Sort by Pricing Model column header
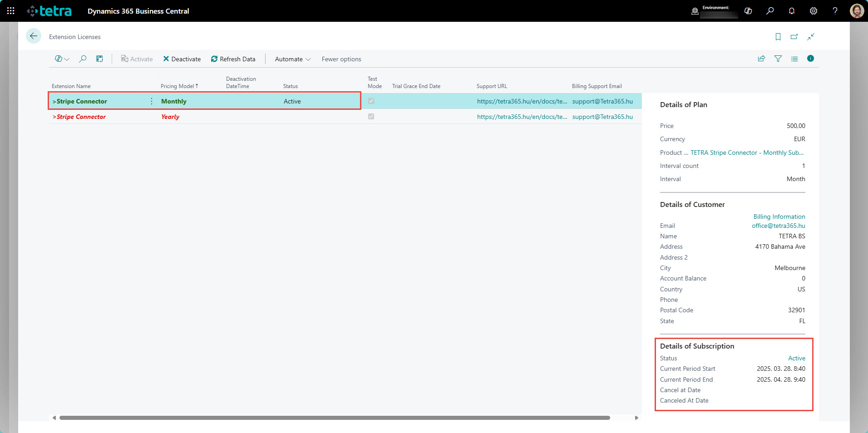The image size is (868, 433). (x=178, y=86)
